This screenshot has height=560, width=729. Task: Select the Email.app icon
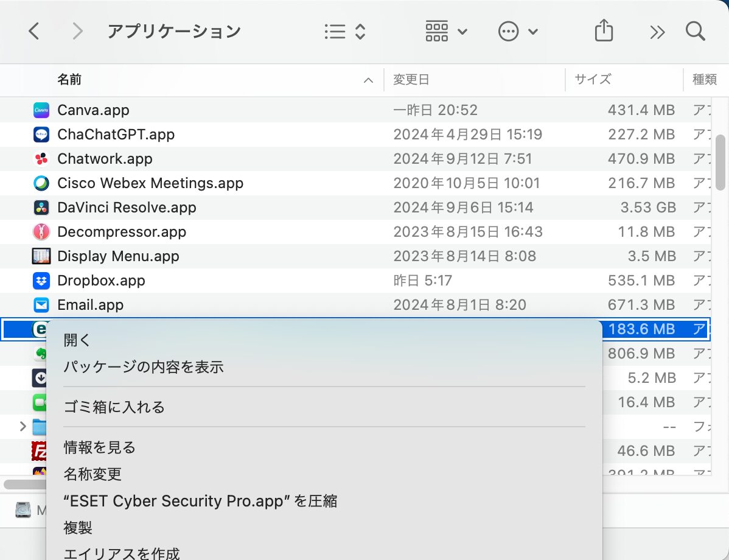pos(41,305)
